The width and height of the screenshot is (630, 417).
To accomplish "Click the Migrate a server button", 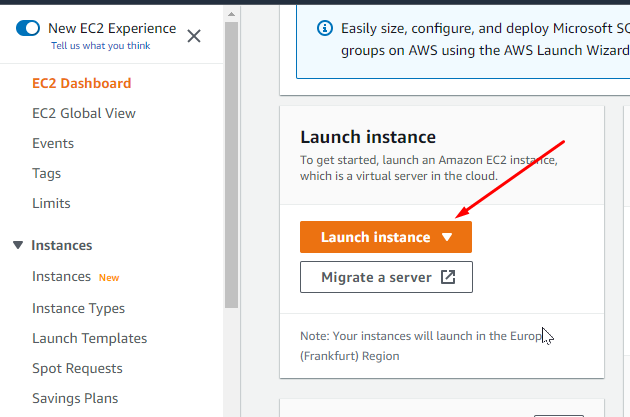I will 386,277.
